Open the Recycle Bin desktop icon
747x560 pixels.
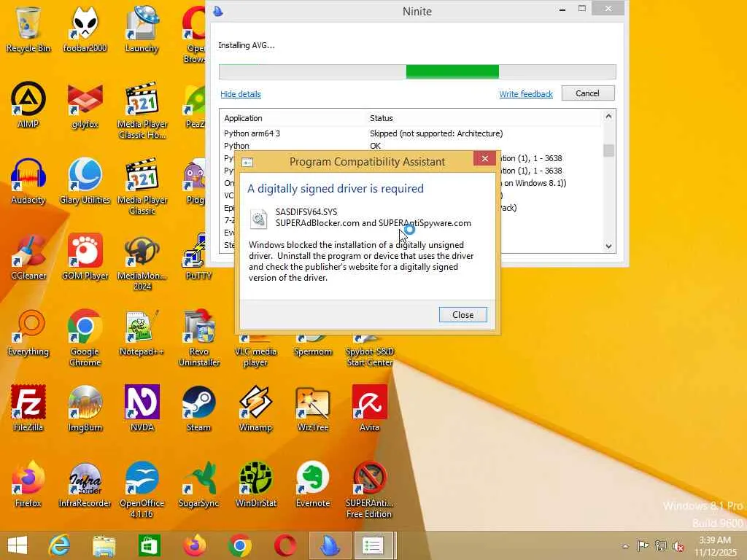[28, 29]
